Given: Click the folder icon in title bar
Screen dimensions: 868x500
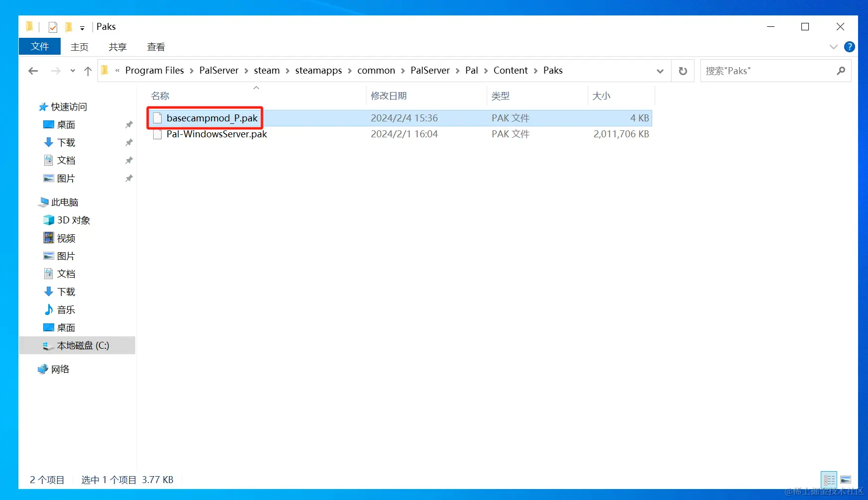Looking at the screenshot, I should [29, 26].
